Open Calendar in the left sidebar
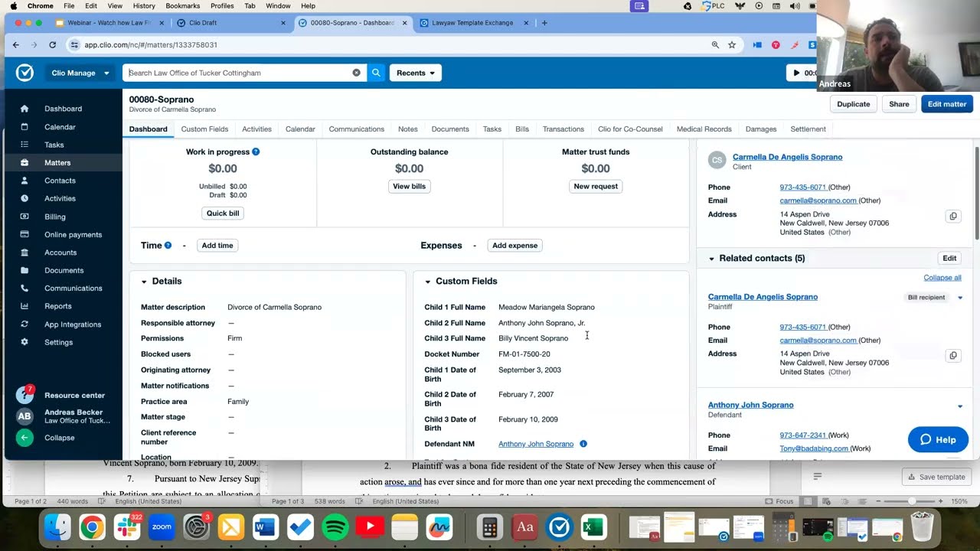This screenshot has width=980, height=551. tap(60, 127)
